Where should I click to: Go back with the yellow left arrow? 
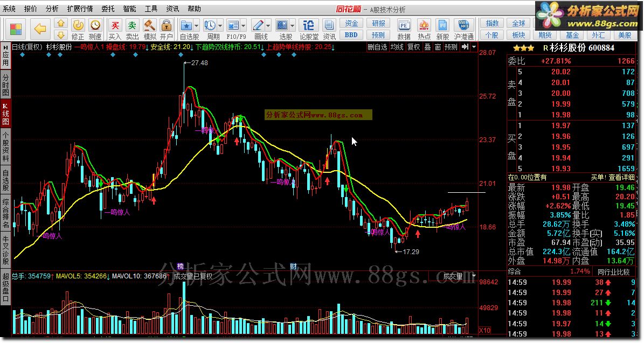[40, 29]
